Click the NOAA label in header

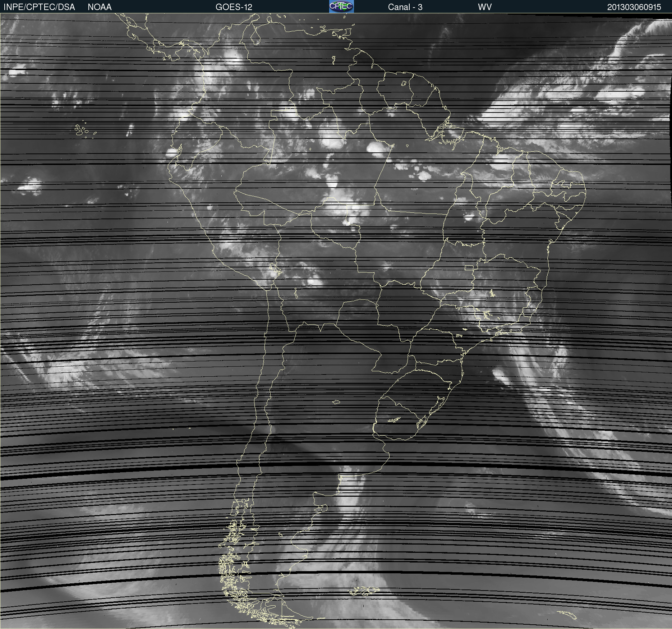[x=100, y=7]
